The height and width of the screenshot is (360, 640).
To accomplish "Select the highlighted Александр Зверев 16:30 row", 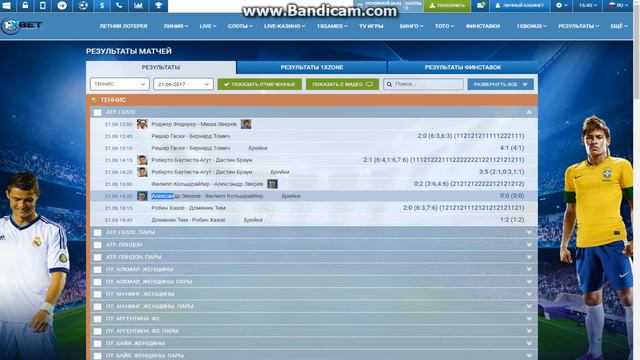I will tap(313, 196).
